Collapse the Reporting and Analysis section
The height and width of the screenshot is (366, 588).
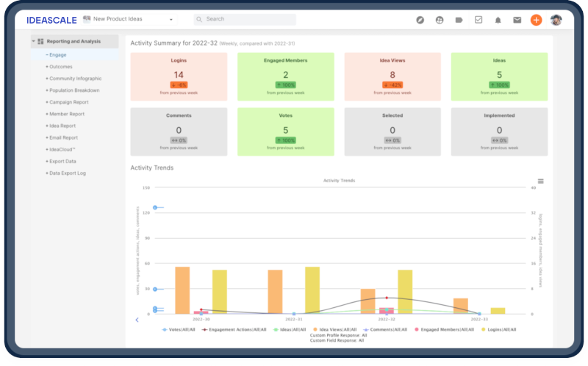pyautogui.click(x=34, y=42)
